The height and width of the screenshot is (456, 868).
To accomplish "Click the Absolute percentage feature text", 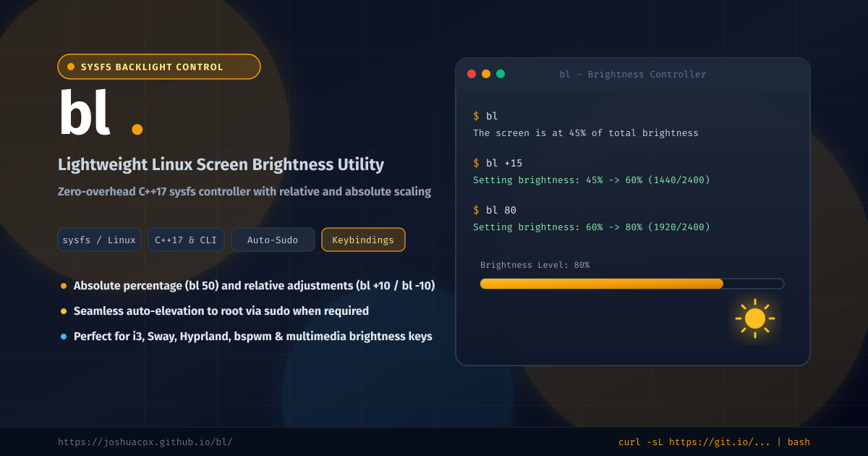I will pyautogui.click(x=255, y=286).
